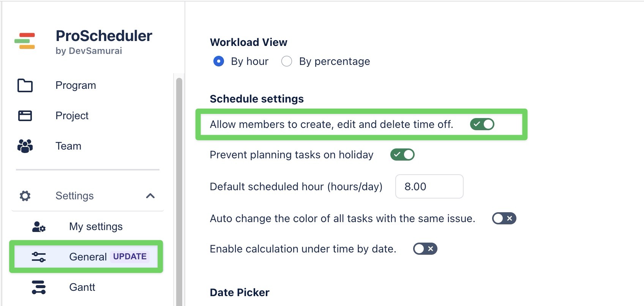Select the By percentage workload option
The width and height of the screenshot is (644, 306).
pyautogui.click(x=287, y=61)
